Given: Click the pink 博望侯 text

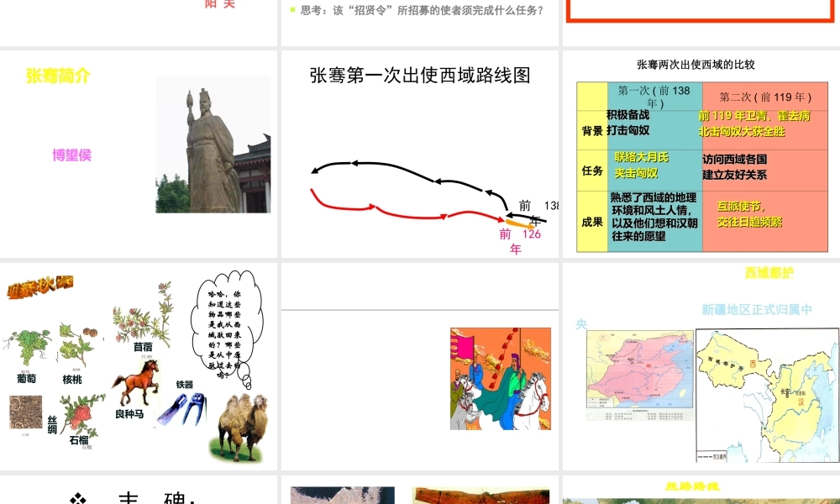Looking at the screenshot, I should tap(71, 155).
